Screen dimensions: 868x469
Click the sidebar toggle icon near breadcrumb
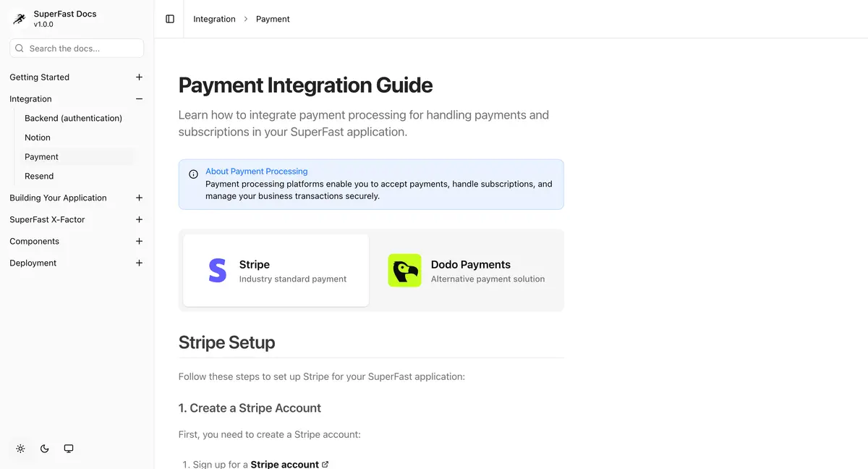pyautogui.click(x=169, y=18)
